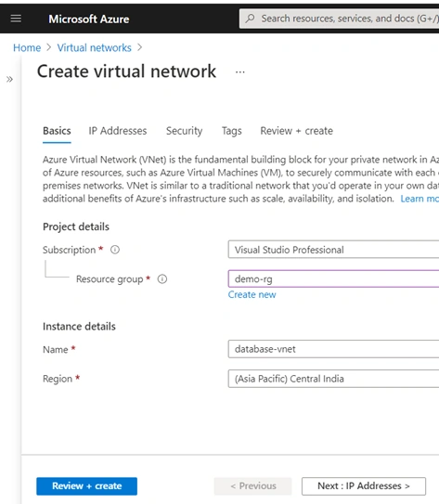This screenshot has height=504, width=439.
Task: Open Resource group dropdown demo-rg
Action: coord(333,278)
